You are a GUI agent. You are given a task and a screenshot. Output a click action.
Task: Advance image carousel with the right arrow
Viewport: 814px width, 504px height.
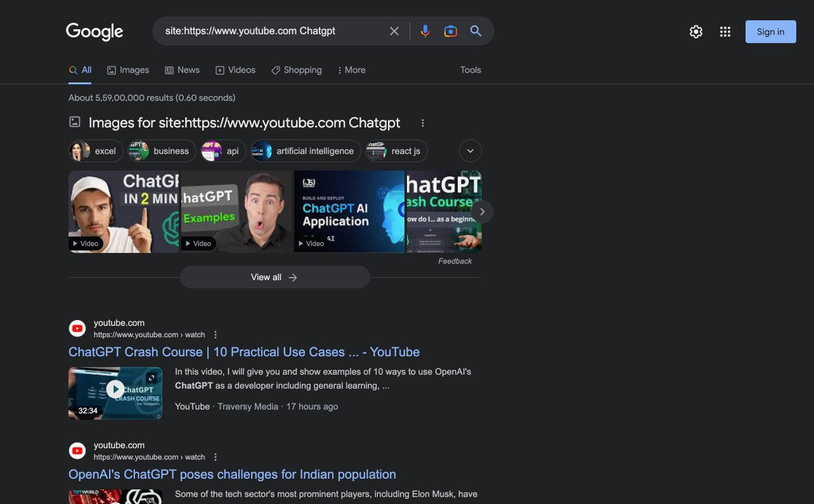(x=482, y=212)
